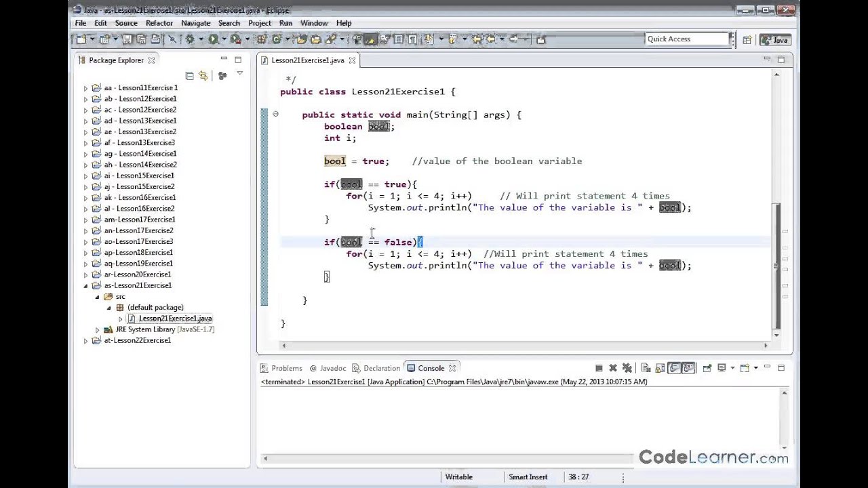Switch to the Javadoc tab

coord(328,368)
